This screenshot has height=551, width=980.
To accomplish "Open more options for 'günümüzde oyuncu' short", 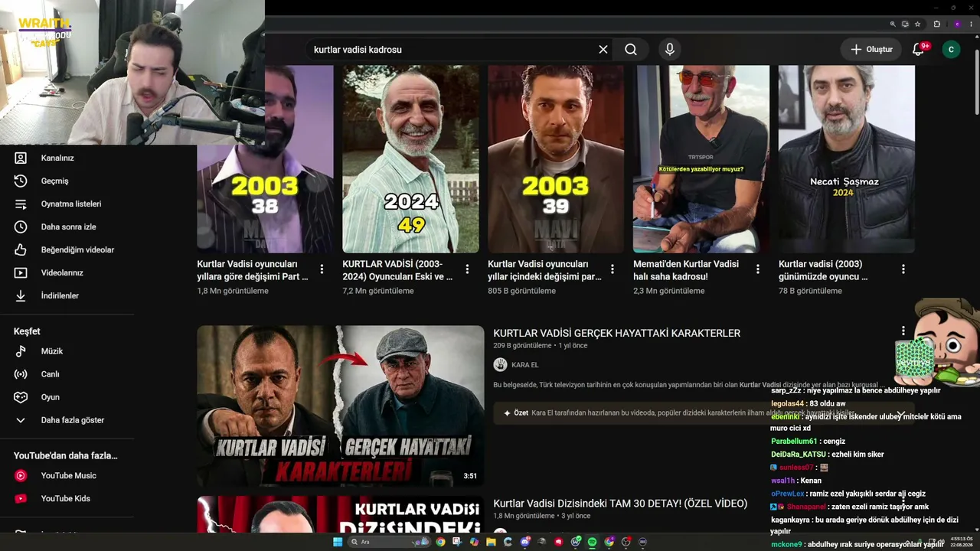I will [x=903, y=269].
